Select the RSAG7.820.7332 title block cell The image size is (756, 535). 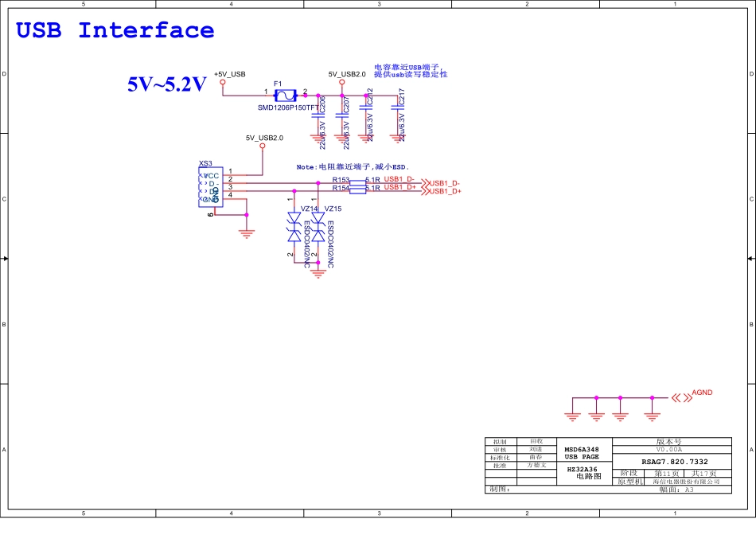pyautogui.click(x=674, y=462)
